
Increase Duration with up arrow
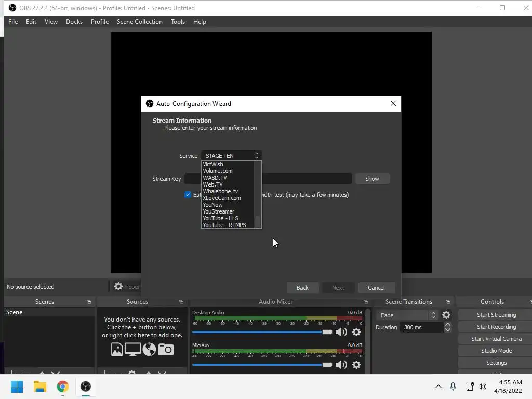(x=447, y=325)
